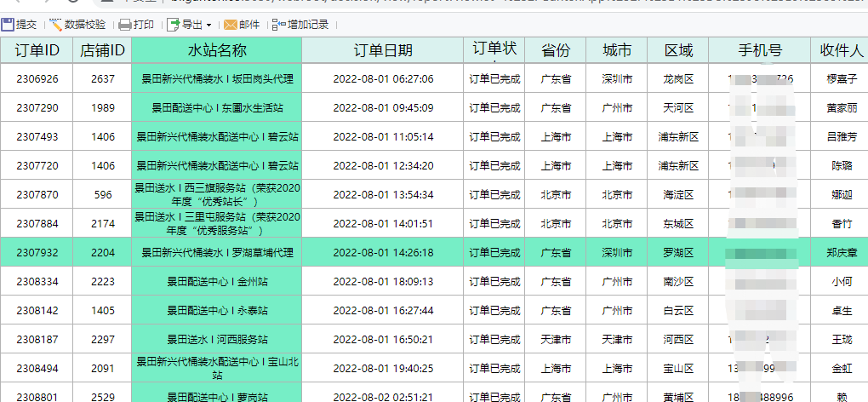Select the 订单状 column header
868x402 pixels.
click(494, 50)
